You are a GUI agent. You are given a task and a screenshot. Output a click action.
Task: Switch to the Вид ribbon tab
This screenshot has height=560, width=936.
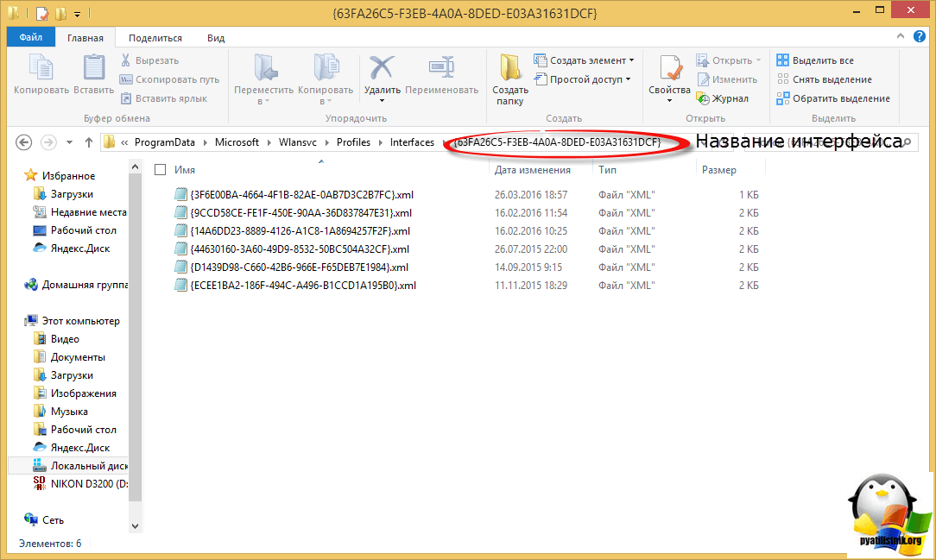pyautogui.click(x=216, y=38)
